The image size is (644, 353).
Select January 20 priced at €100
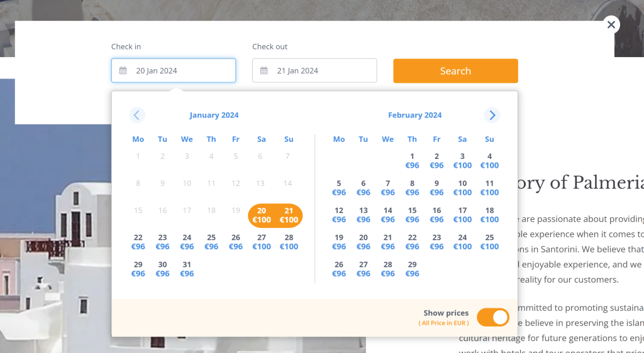click(x=262, y=215)
